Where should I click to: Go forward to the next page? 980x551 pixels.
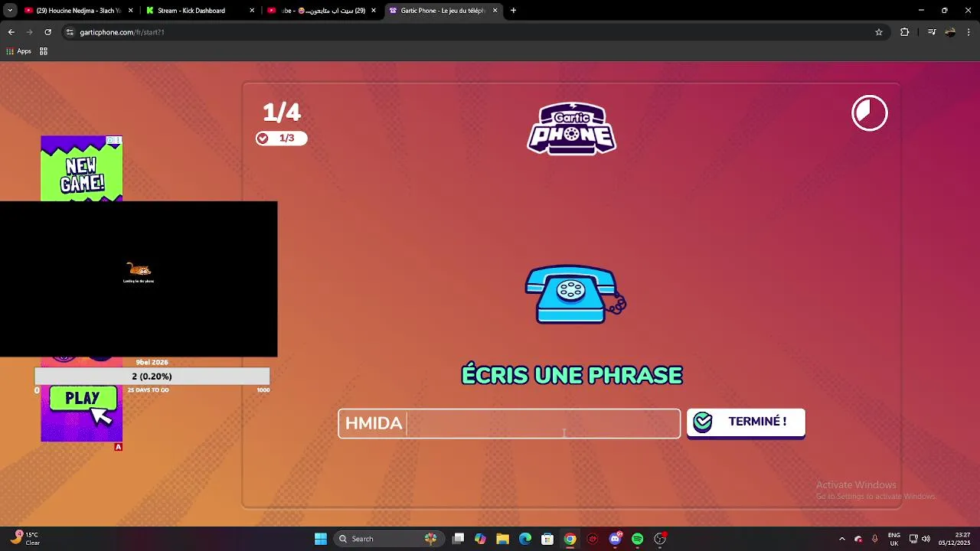[x=30, y=32]
